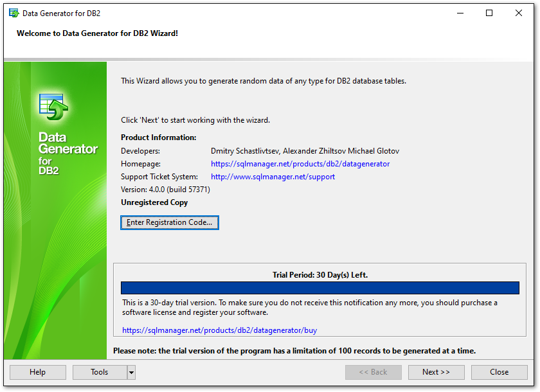
Task: Click 'Trial Period: 30 Day(s) Left.' text
Action: point(320,275)
